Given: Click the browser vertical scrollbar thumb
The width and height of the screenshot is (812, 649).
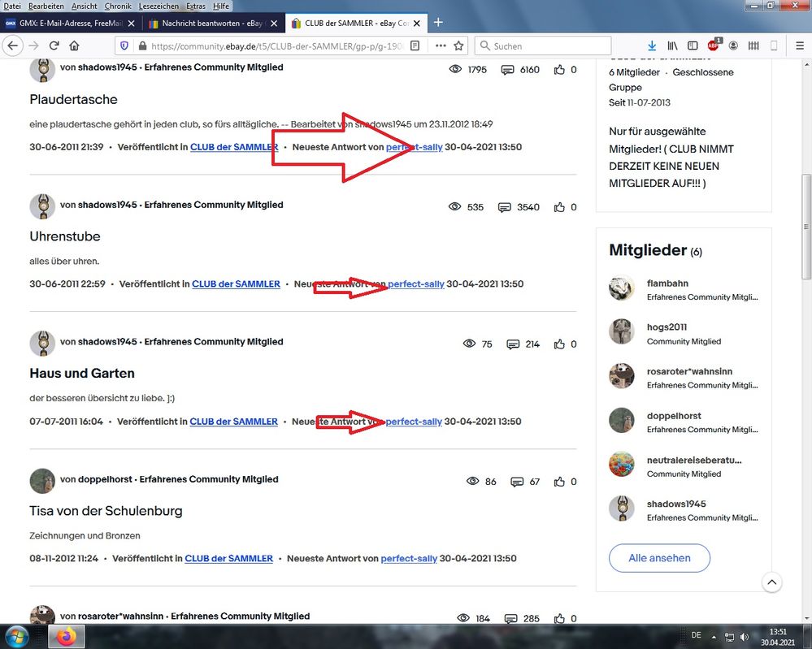Looking at the screenshot, I should tap(806, 227).
